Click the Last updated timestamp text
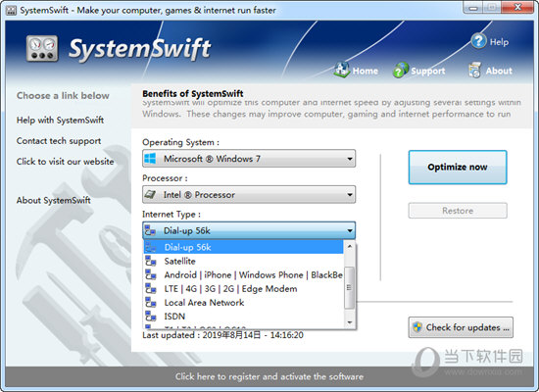Screen dimensions: 539x392 click(x=222, y=335)
